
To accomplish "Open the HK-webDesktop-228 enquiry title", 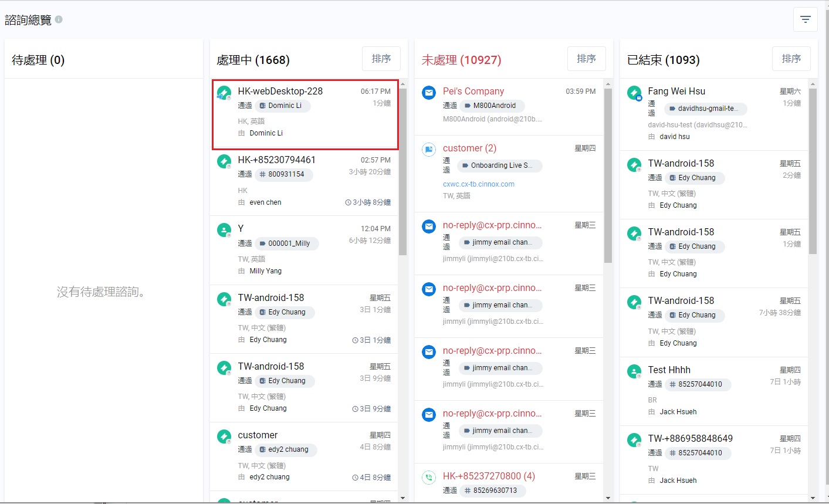I will (x=280, y=91).
